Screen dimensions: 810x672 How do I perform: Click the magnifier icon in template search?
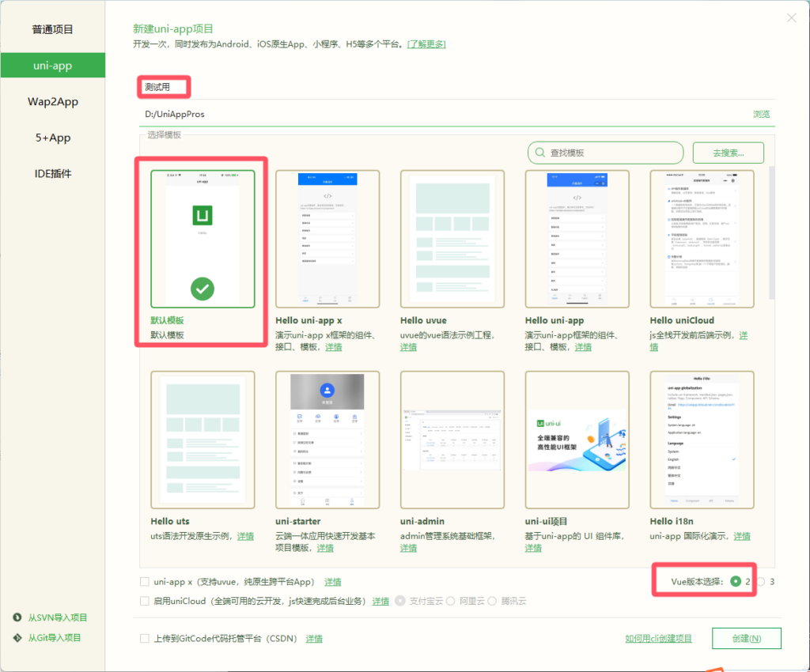(539, 153)
